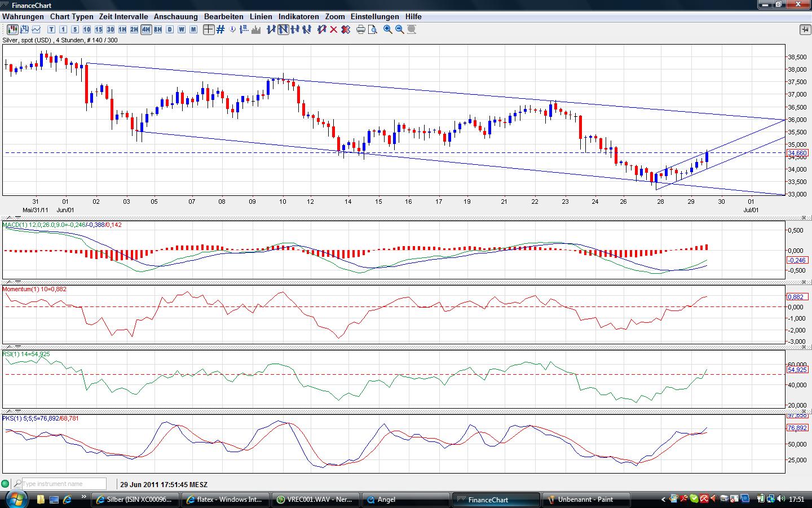This screenshot has width=812, height=508.
Task: Open the Chart Typen menu
Action: click(x=71, y=16)
